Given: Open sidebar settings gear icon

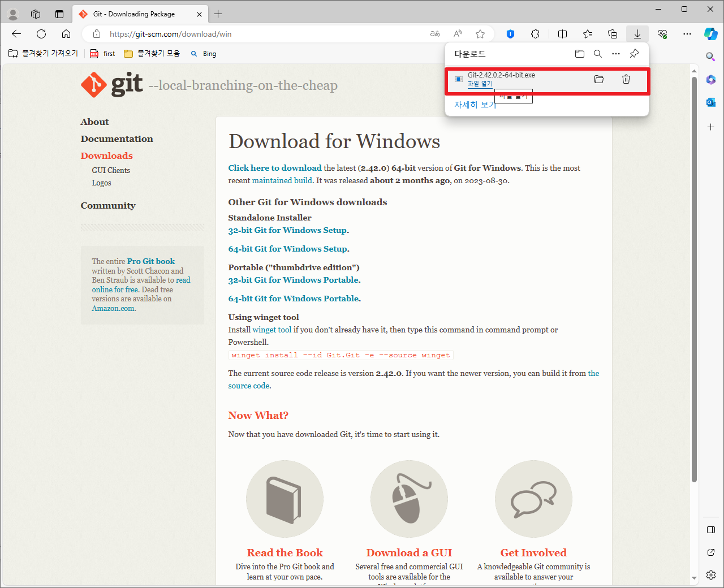Looking at the screenshot, I should point(711,575).
